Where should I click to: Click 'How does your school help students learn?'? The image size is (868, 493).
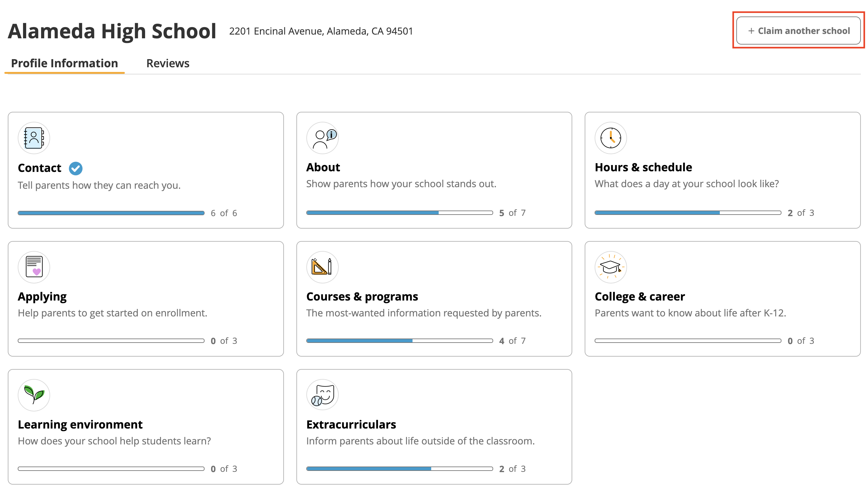(114, 441)
